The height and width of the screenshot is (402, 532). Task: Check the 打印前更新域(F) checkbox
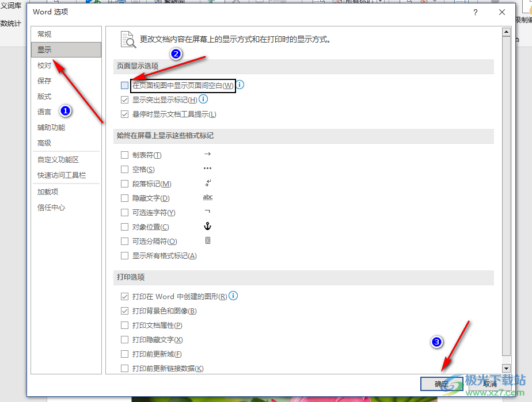coord(124,354)
